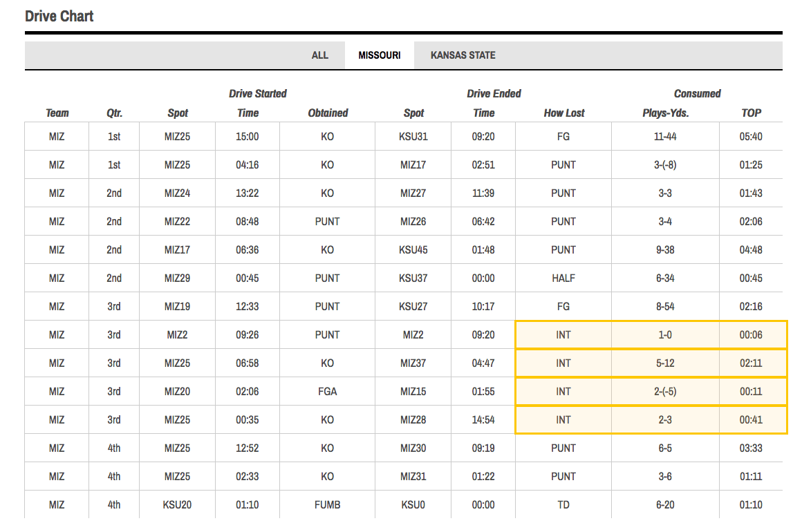Select the plays-yards cell '11-44'
This screenshot has height=532, width=802.
(665, 136)
